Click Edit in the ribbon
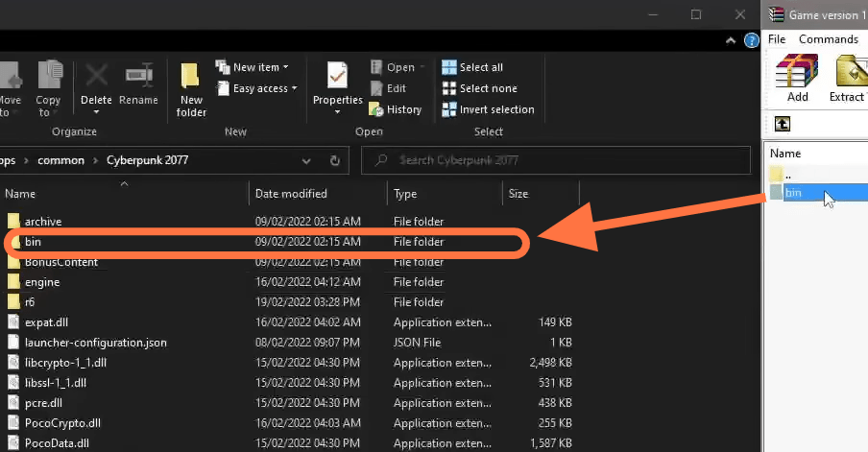This screenshot has width=868, height=452. 389,88
